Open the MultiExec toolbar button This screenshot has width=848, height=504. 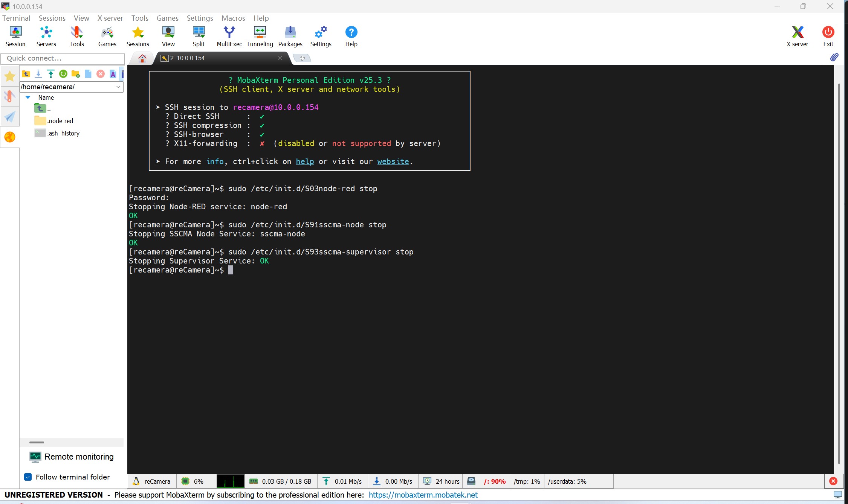click(x=229, y=37)
